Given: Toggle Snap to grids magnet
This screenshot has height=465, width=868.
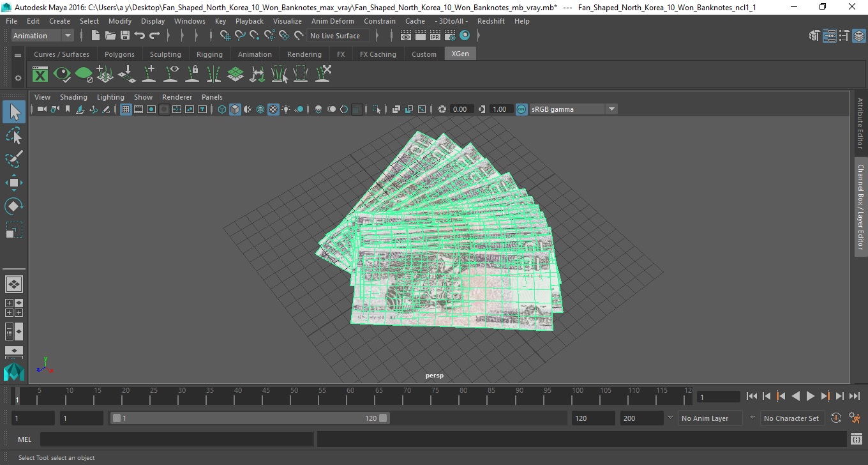Looking at the screenshot, I should 225,36.
